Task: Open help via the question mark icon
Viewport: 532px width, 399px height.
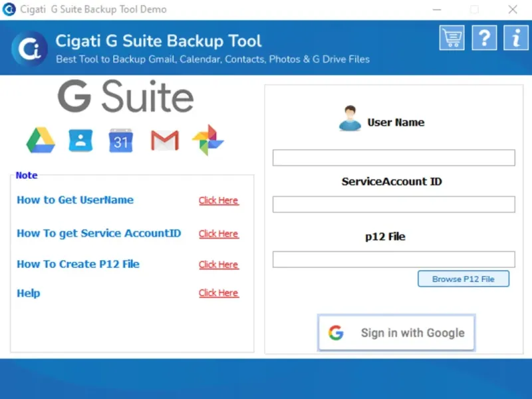Action: point(484,38)
